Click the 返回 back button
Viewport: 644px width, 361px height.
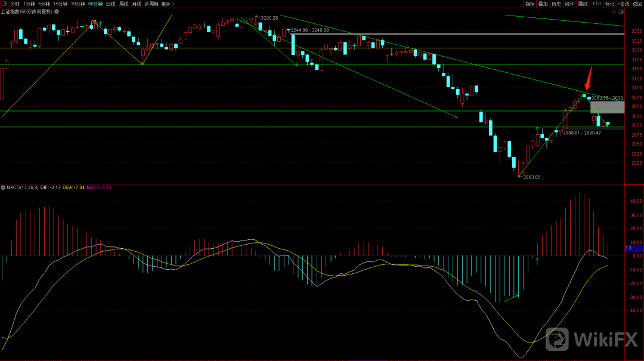pos(637,4)
